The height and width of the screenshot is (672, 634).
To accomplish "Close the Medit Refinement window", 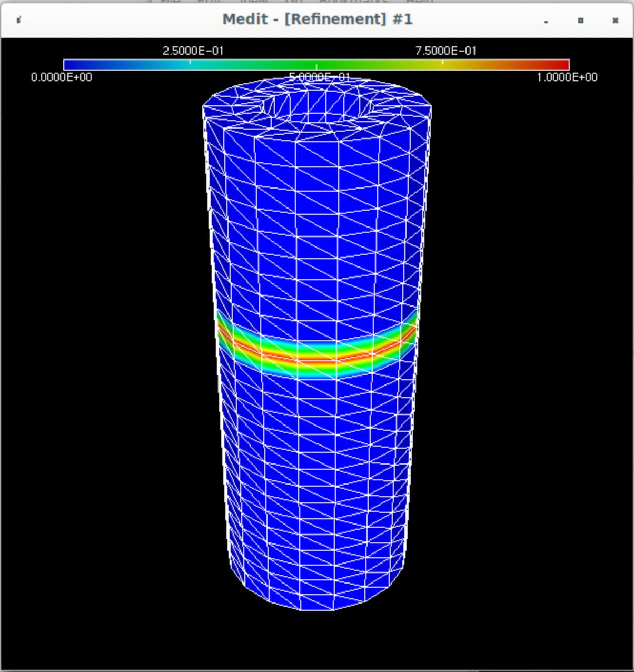I will (615, 21).
